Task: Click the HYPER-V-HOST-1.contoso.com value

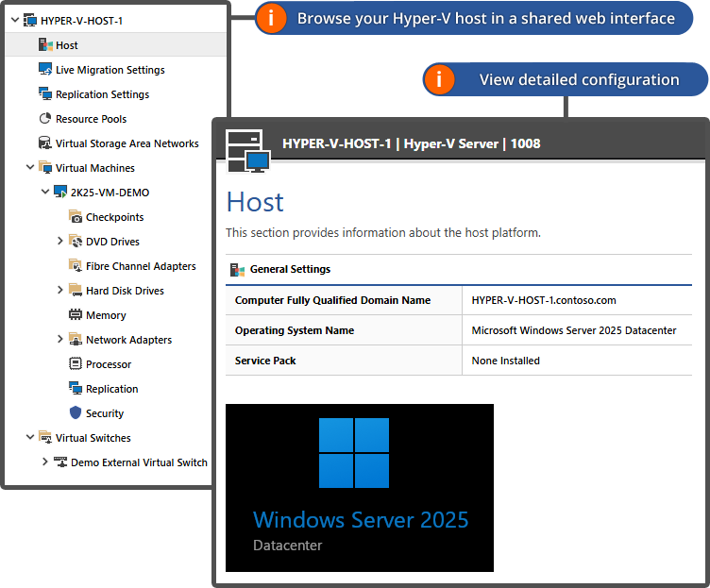Action: tap(544, 300)
